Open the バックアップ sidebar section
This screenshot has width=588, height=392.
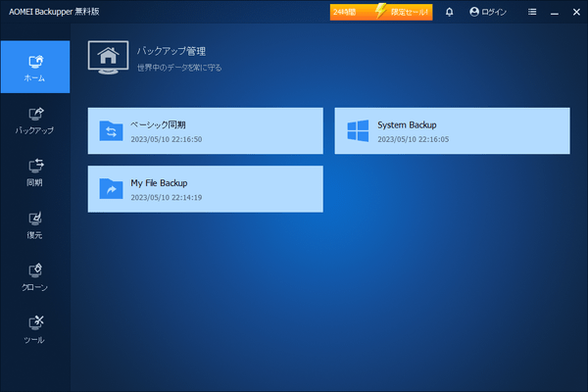tap(35, 120)
